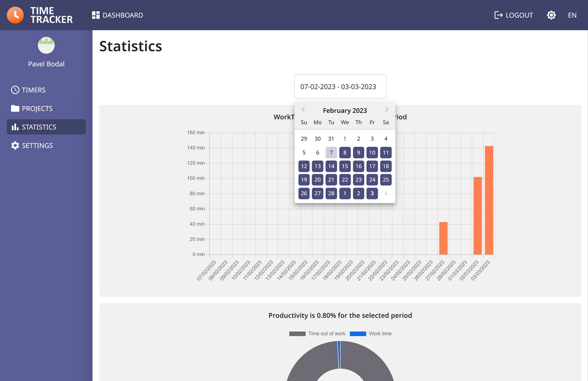Toggle Work time blue legend swatch

358,334
